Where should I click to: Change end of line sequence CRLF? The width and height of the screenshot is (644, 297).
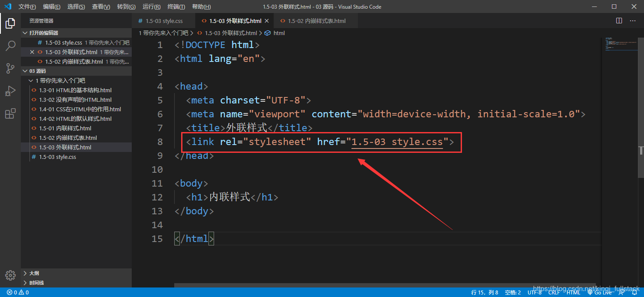(x=554, y=292)
